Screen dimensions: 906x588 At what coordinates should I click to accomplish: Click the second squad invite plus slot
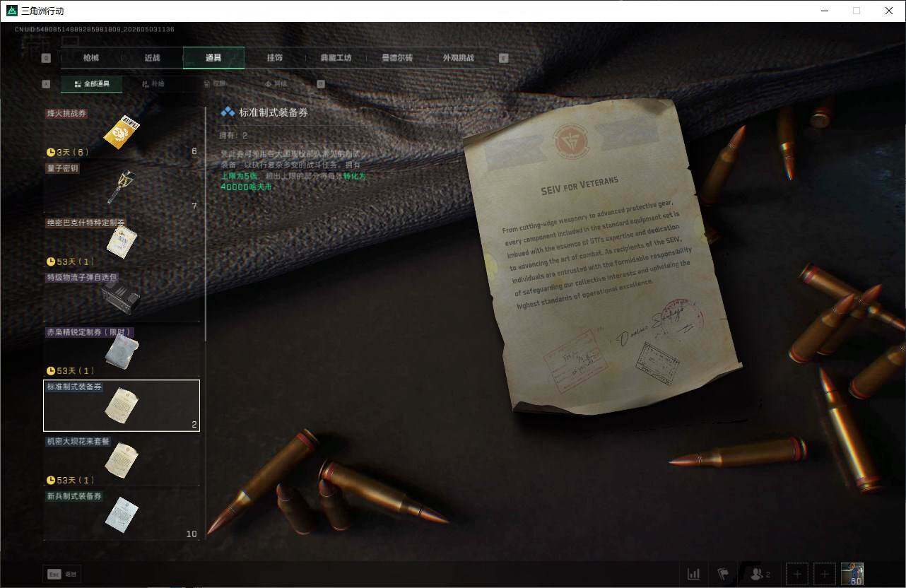coord(825,574)
